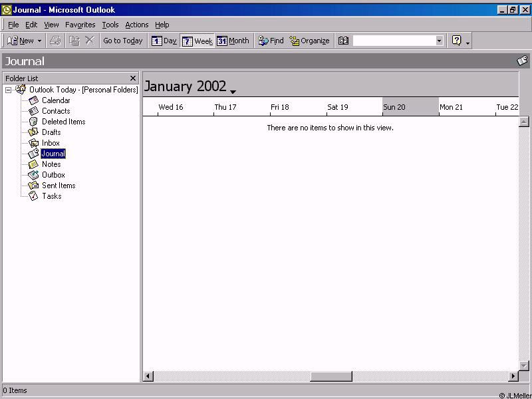The height and width of the screenshot is (399, 532).
Task: Click the Move to Folder toolbar icon
Action: 74,41
